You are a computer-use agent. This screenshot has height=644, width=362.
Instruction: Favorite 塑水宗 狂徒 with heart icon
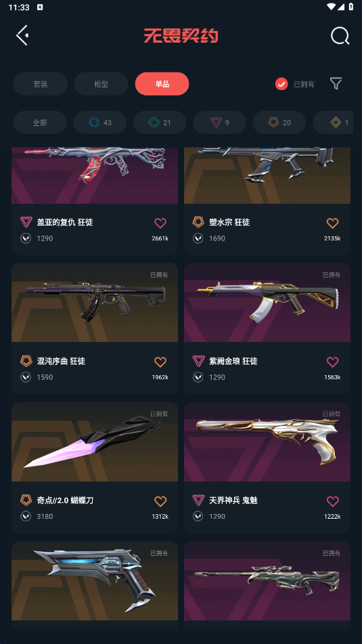[332, 223]
